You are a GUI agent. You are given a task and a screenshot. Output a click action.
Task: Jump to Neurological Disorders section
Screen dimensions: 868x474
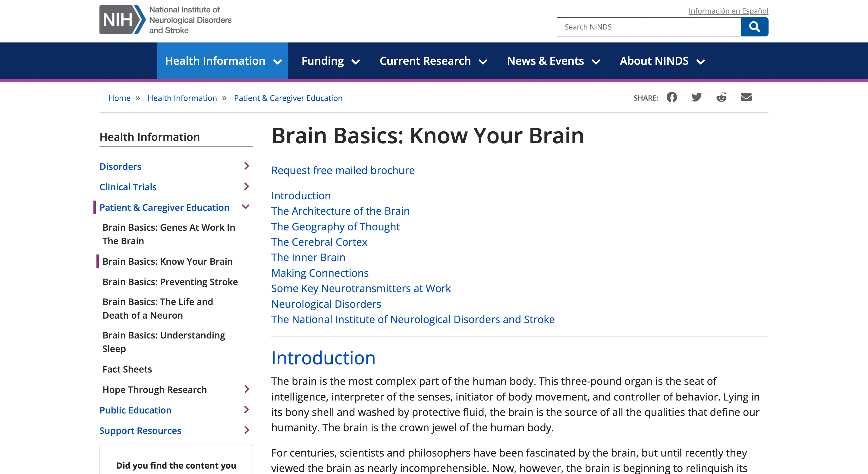click(326, 304)
